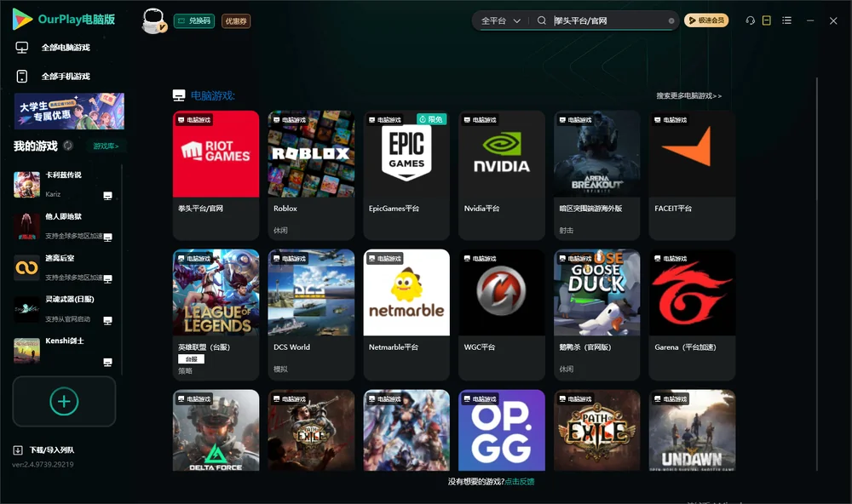Click the 兑换码 redeem code button
The width and height of the screenshot is (852, 504).
pos(194,21)
